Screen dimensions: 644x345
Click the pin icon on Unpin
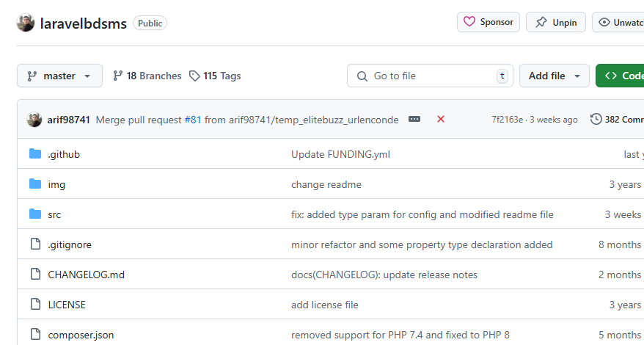(541, 22)
